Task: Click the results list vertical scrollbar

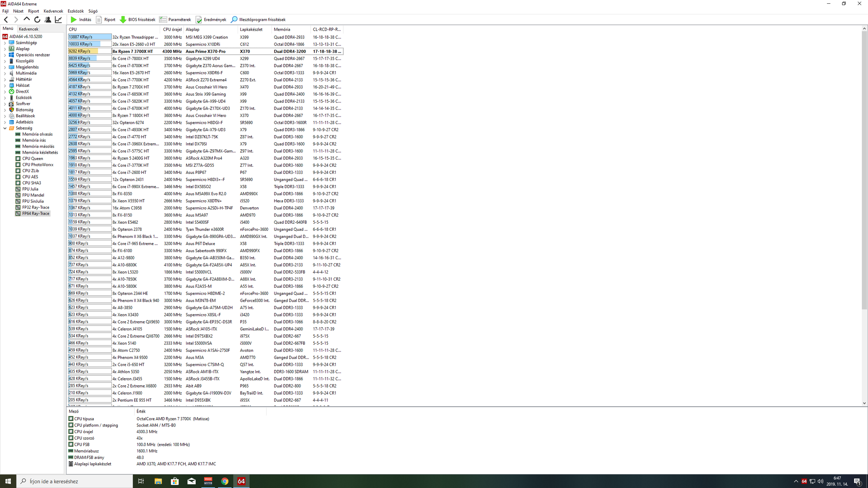Action: click(864, 168)
